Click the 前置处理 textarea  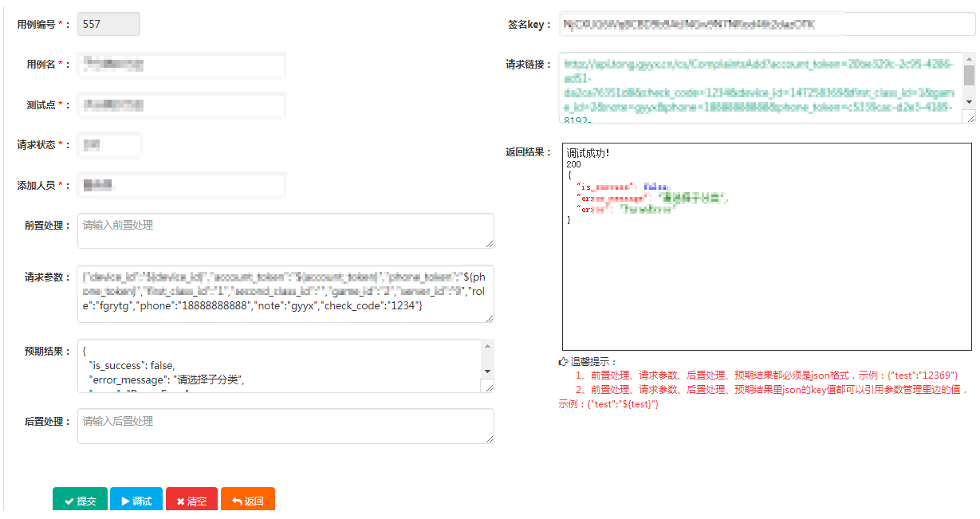[285, 230]
